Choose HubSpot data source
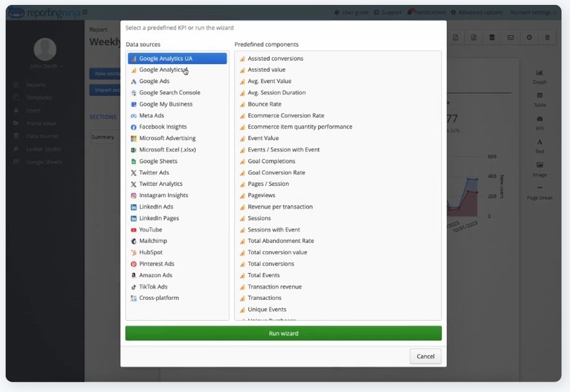Viewport: 570px width, 392px height. 177,253
